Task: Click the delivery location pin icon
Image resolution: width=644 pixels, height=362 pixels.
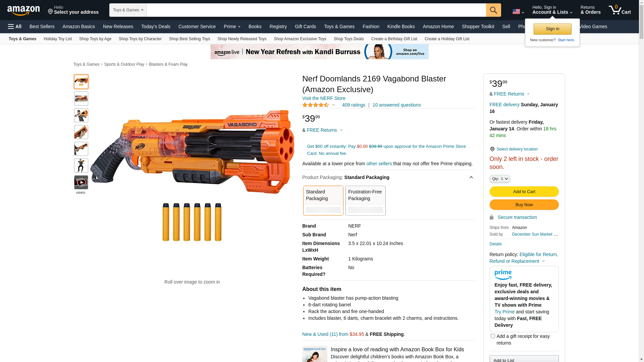Action: (492, 149)
